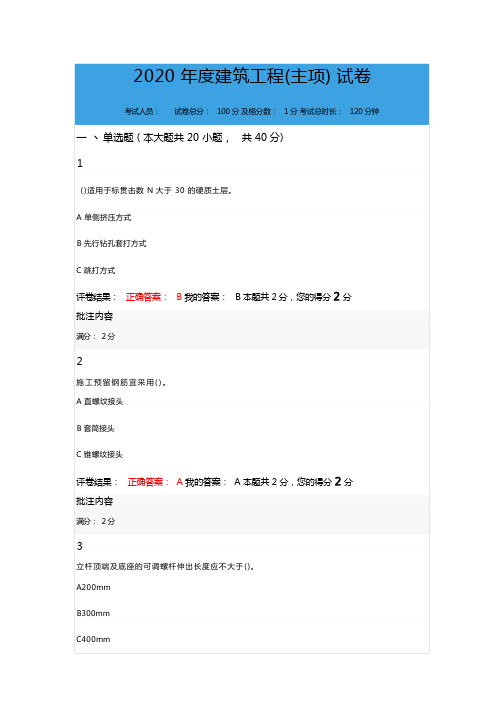
Task: Pick option C 锥螺纹接头
Action: [x=100, y=455]
